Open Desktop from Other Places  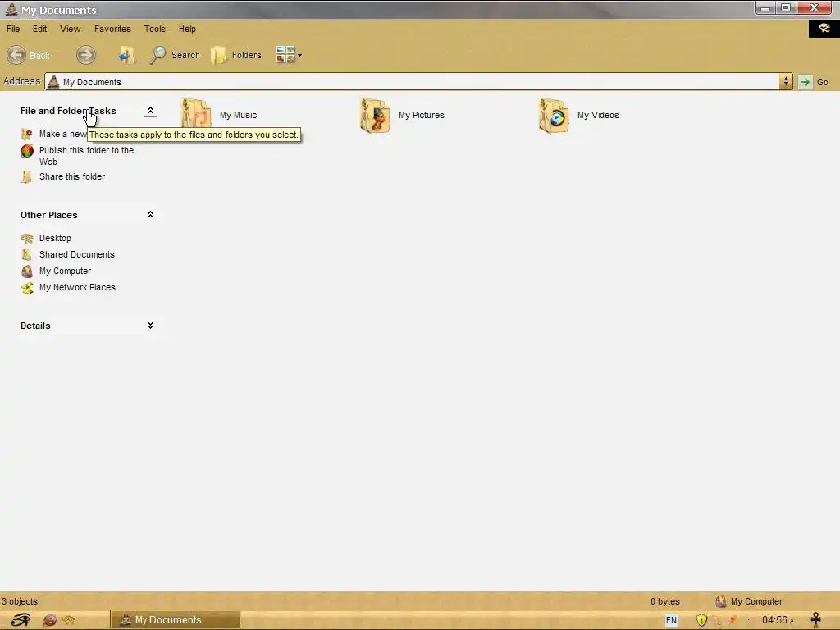(x=55, y=239)
